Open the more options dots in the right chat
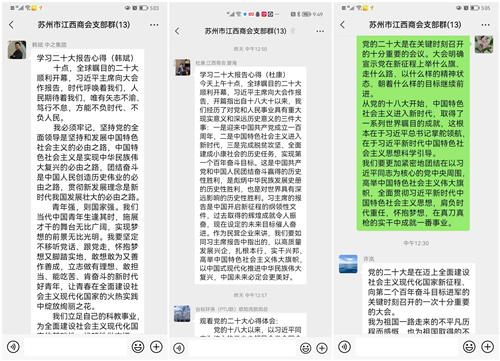The width and height of the screenshot is (500, 361). [x=485, y=25]
